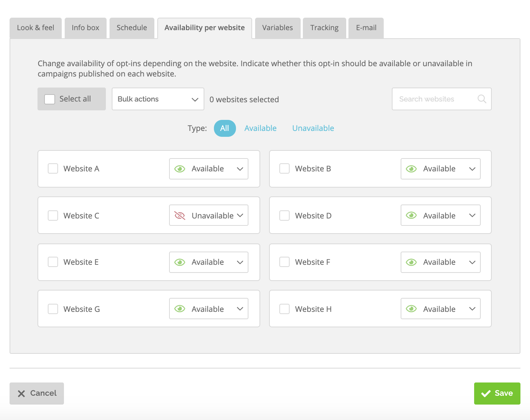Filter by type All
Image resolution: width=530 pixels, height=420 pixels.
tap(225, 128)
